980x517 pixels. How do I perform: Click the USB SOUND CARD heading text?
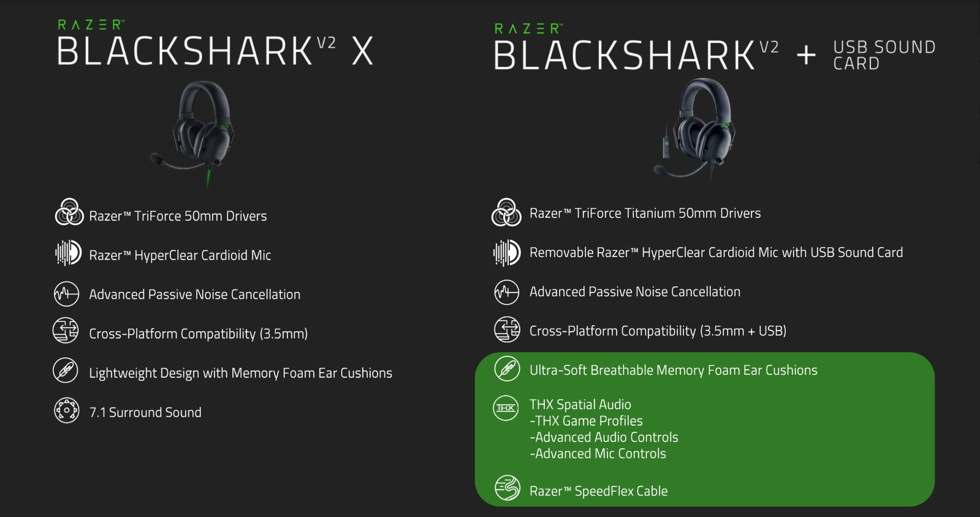pyautogui.click(x=884, y=55)
